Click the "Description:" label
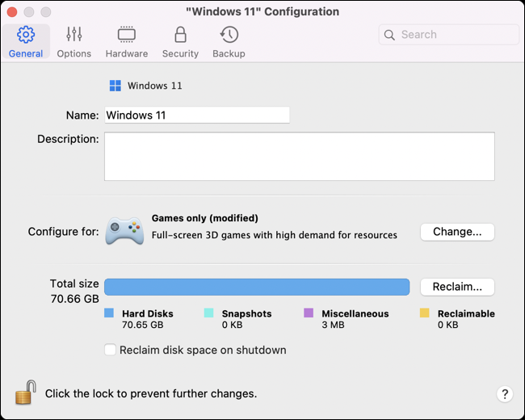Screen dimensions: 525x420 (x=68, y=139)
